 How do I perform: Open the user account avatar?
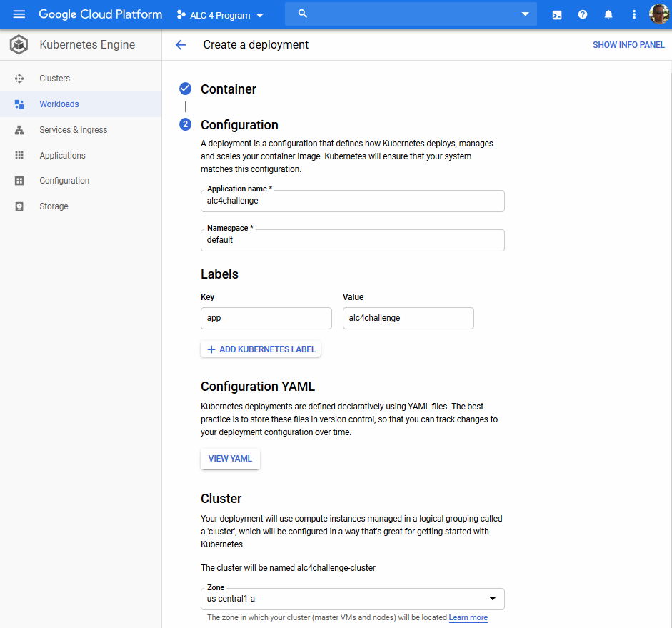tap(659, 14)
